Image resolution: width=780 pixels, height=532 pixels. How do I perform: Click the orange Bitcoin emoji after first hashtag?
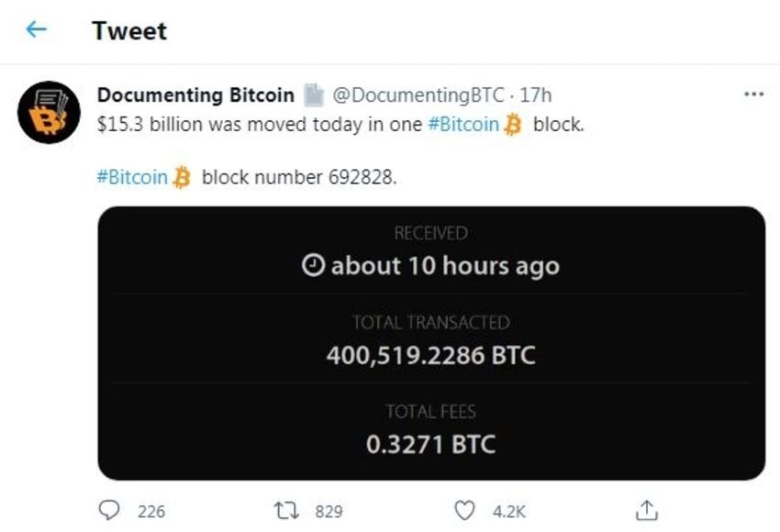(513, 125)
